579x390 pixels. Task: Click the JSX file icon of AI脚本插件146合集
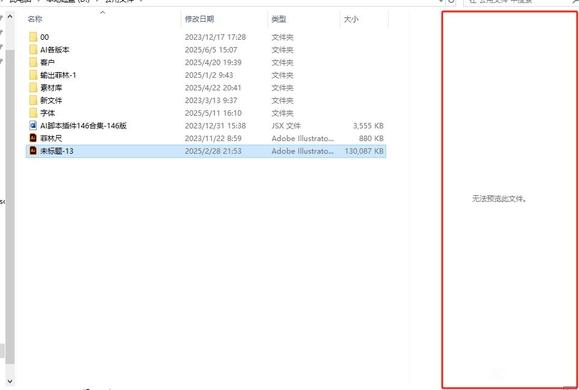(33, 126)
